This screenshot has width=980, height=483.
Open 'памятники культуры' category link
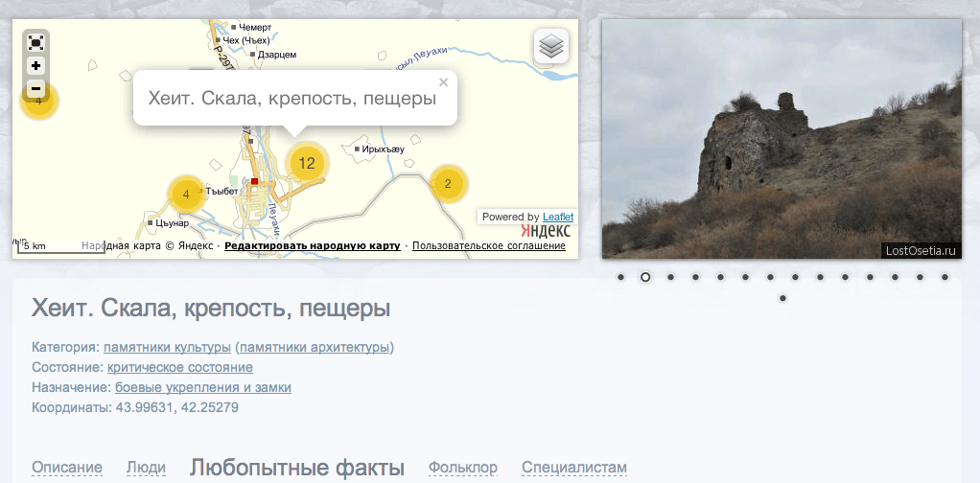click(x=167, y=347)
